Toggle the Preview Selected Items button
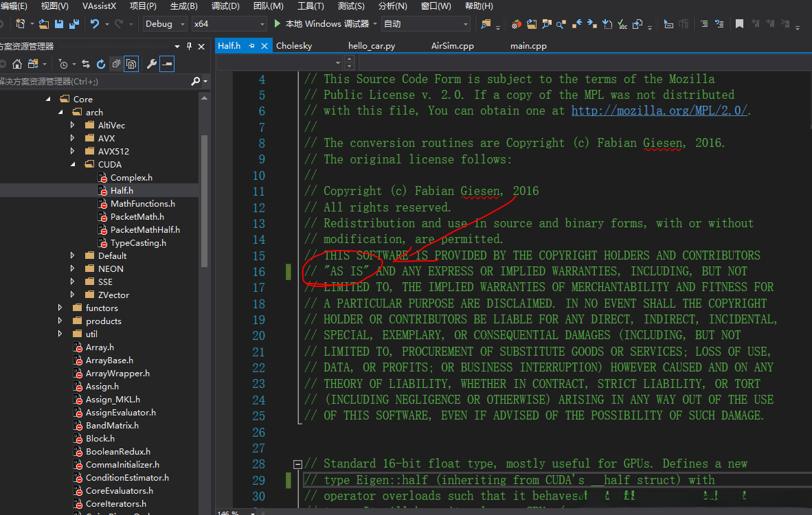The height and width of the screenshot is (515, 812). coord(167,64)
